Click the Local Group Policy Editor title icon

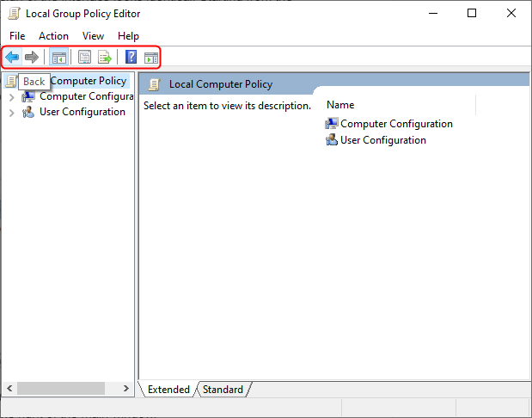pos(15,14)
